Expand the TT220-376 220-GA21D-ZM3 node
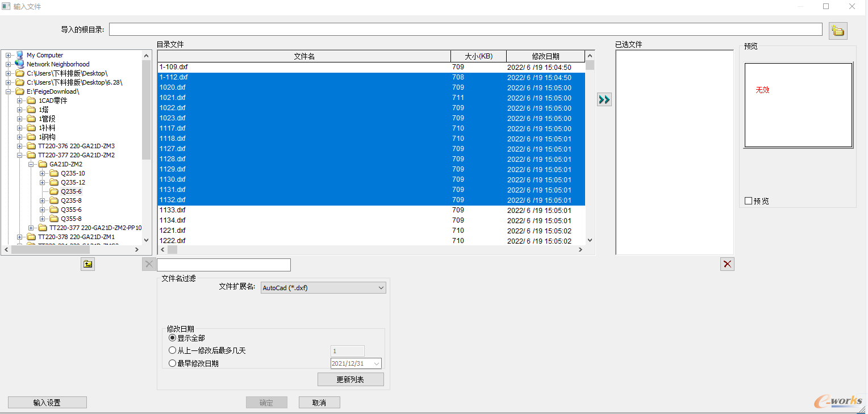868x414 pixels. (20, 146)
